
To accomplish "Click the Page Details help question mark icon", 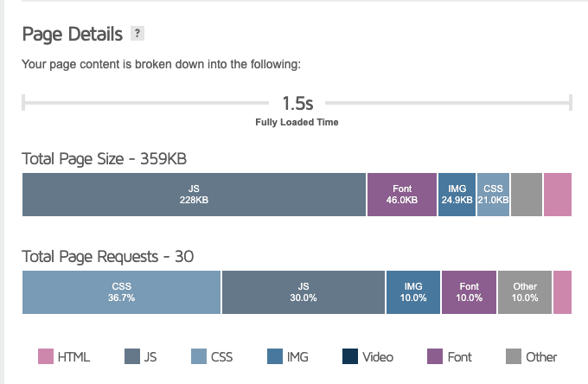I will (137, 34).
